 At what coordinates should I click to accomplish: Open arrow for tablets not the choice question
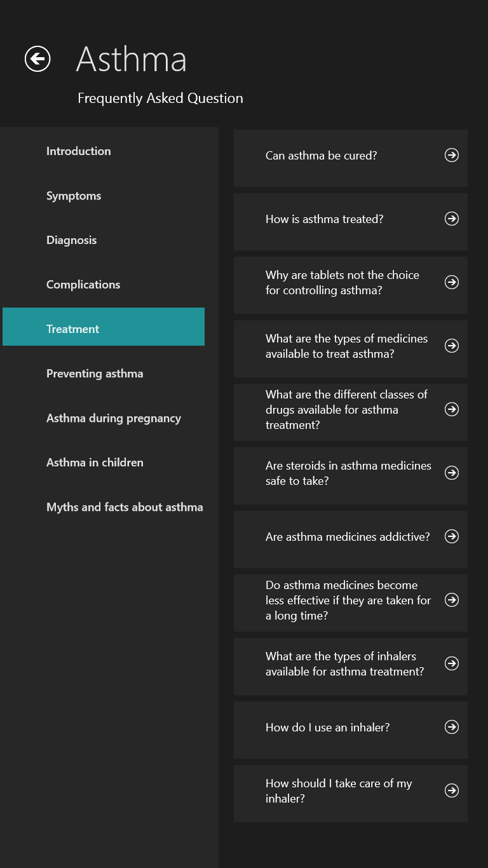[x=452, y=282]
